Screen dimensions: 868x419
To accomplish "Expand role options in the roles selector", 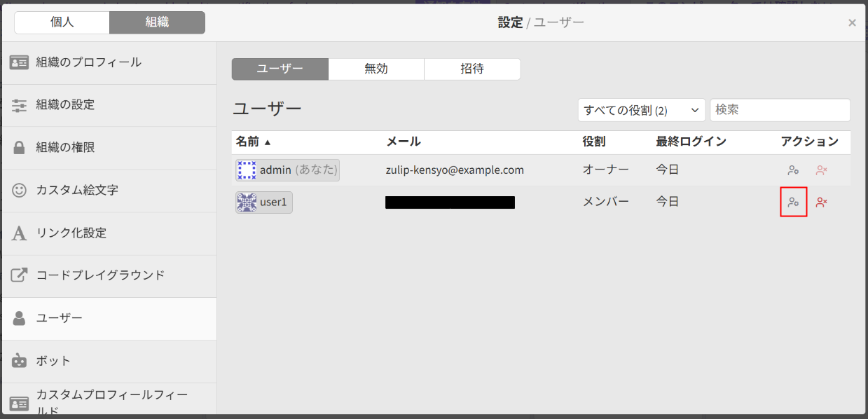I will tap(694, 110).
